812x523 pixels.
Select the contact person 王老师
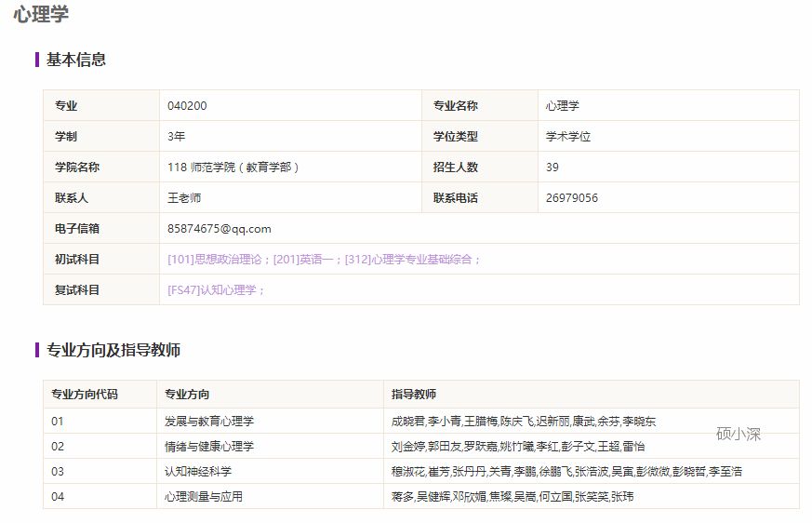tap(184, 198)
